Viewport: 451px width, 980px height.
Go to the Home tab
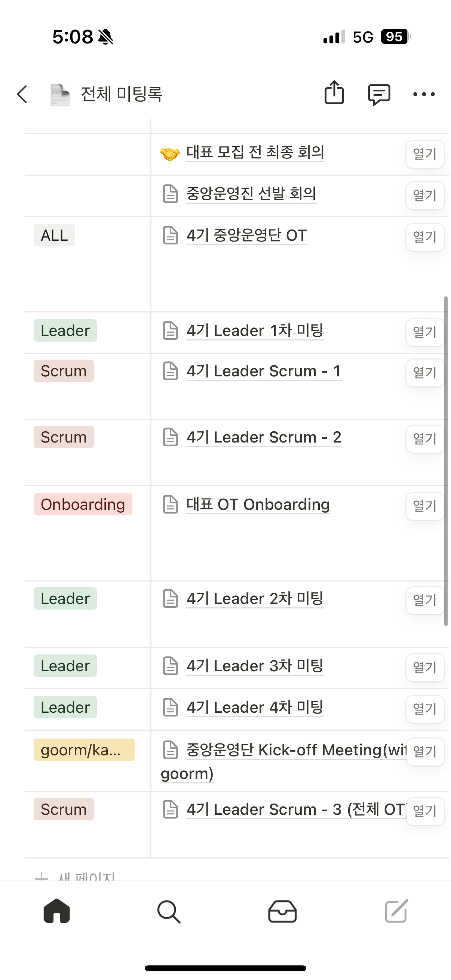tap(57, 911)
